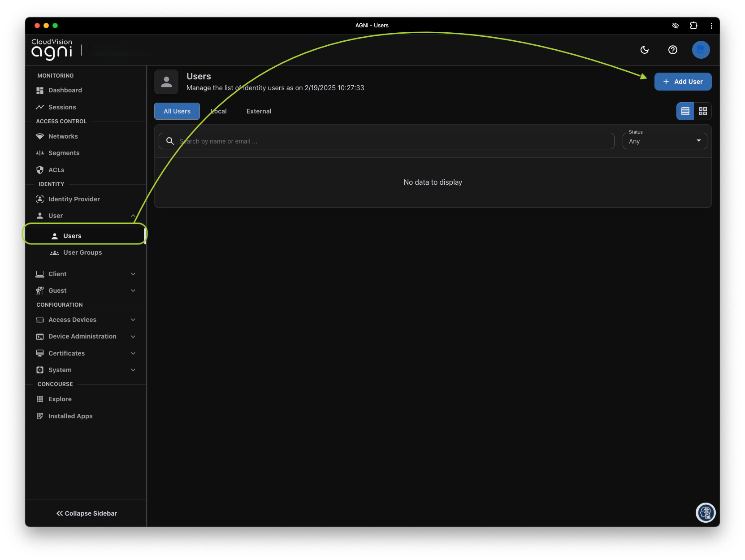Select the All Users tab
Screen dimensions: 745x560
pos(177,111)
